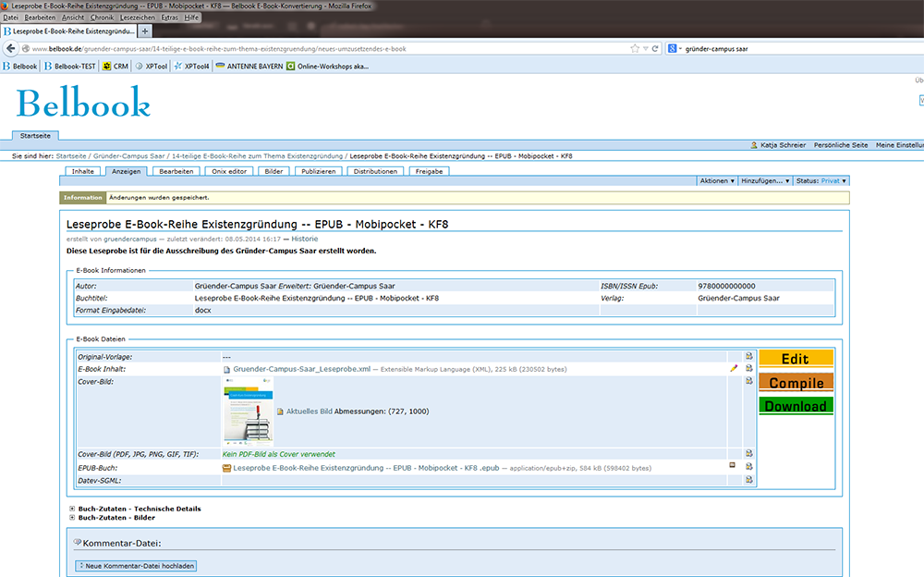
Task: Go to 14-teilige E-Book-Reihe breadcrumb
Action: [x=257, y=156]
